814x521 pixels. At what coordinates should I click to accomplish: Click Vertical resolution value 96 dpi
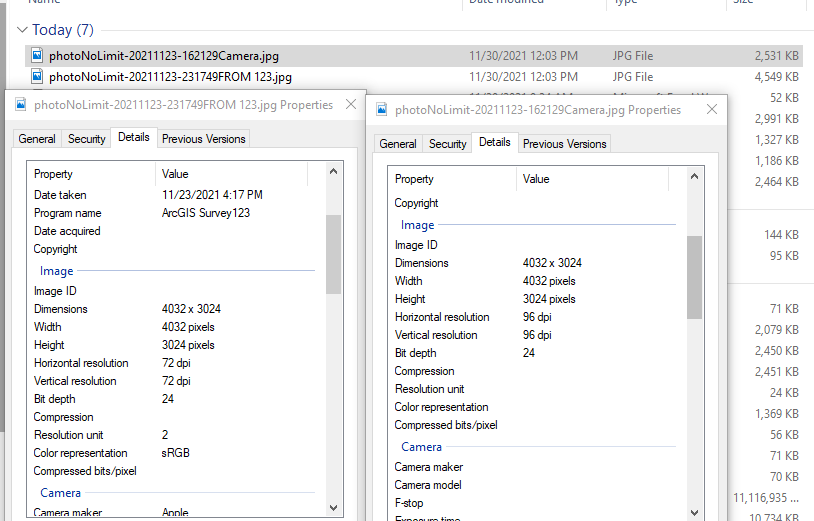(x=537, y=335)
